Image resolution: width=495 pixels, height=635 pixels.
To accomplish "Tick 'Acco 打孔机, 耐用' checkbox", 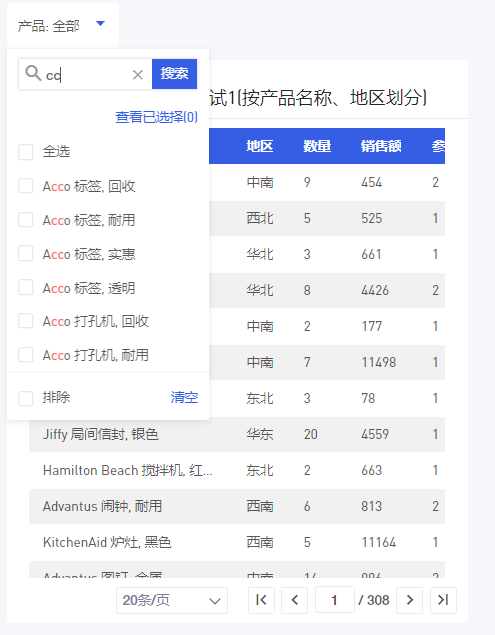I will 26,355.
